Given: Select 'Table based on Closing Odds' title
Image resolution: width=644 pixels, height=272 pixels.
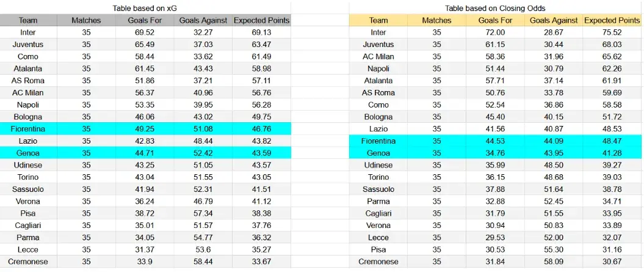Looking at the screenshot, I should pyautogui.click(x=495, y=8).
